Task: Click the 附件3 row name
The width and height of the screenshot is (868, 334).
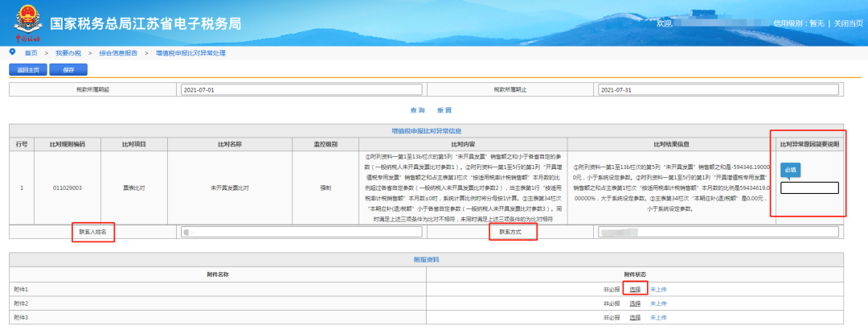Action: click(21, 318)
